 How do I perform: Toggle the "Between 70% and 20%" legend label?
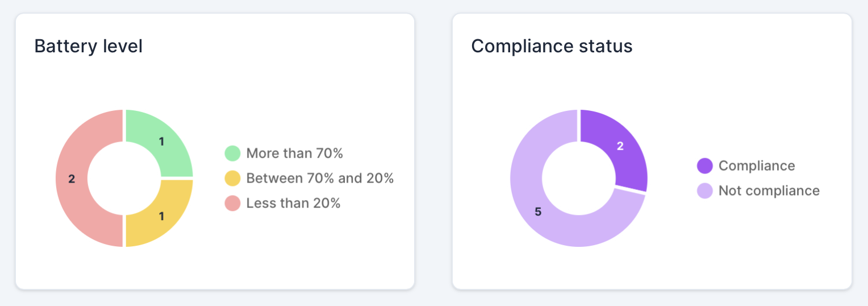pos(320,179)
